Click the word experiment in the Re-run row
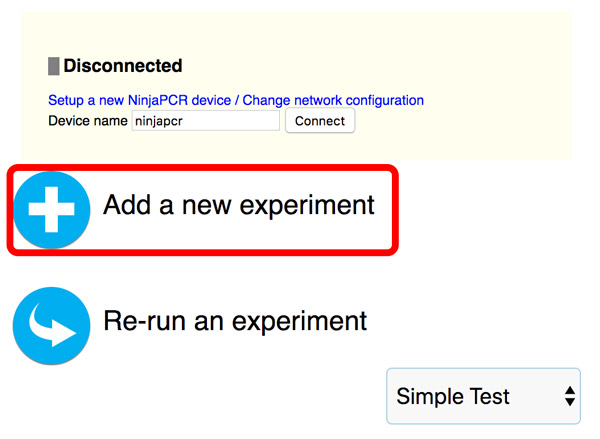Screen dimensions: 600x439 coord(300,322)
